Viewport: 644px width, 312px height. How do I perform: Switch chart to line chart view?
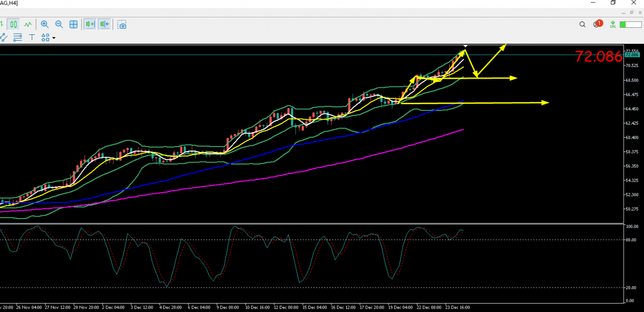pyautogui.click(x=28, y=24)
